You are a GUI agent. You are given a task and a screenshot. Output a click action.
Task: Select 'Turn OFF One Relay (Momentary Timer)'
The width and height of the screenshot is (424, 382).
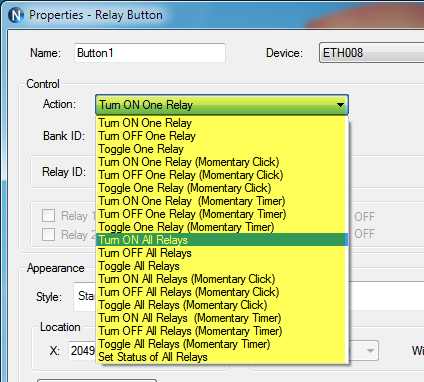pos(222,214)
